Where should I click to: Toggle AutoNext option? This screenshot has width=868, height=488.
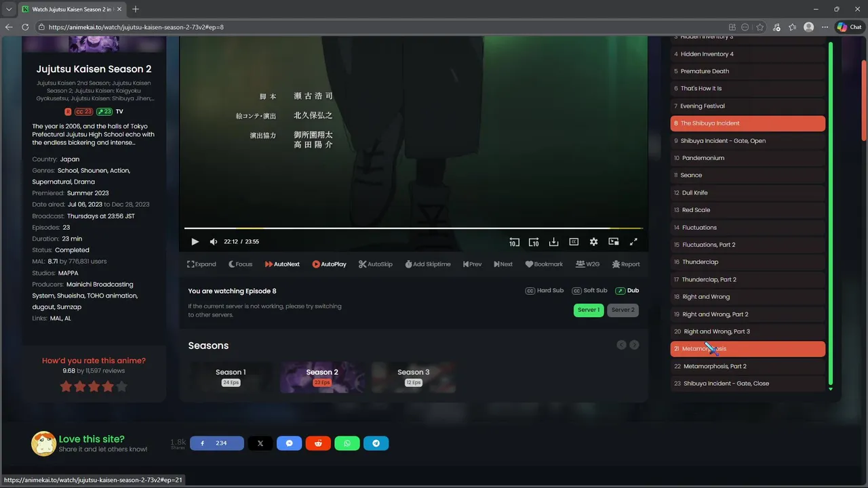click(x=282, y=264)
